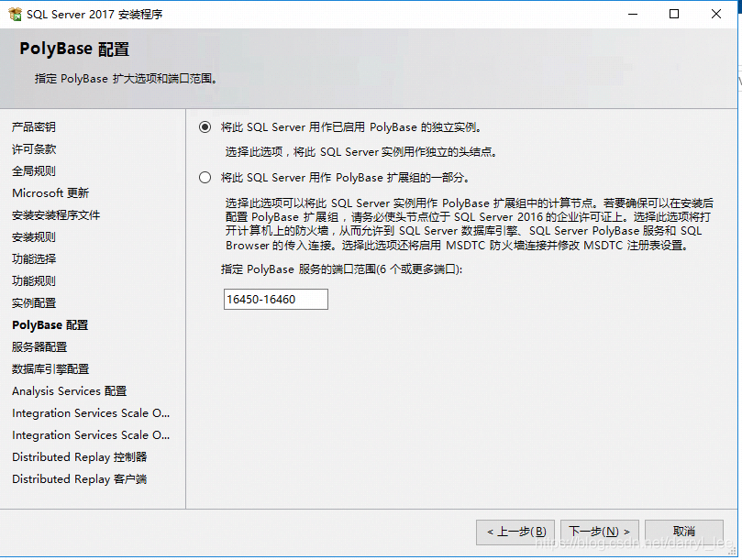This screenshot has height=560, width=742.
Task: Click the SQL Server installer title icon
Action: tap(16, 14)
